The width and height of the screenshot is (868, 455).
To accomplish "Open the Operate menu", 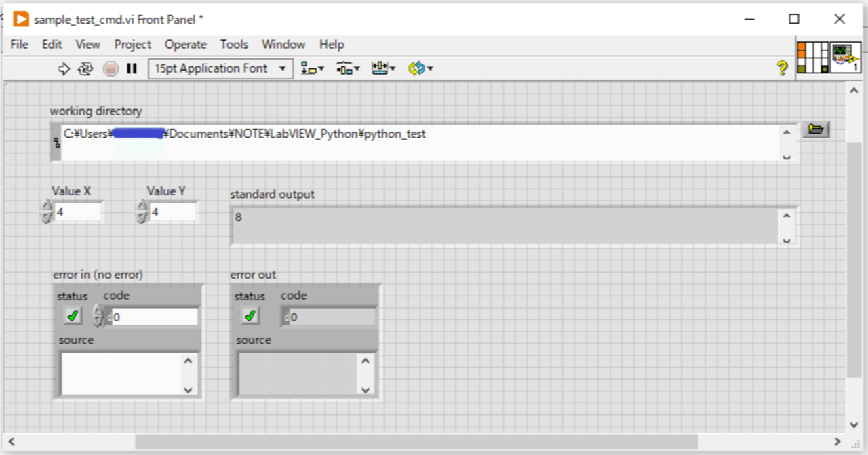I will 185,45.
